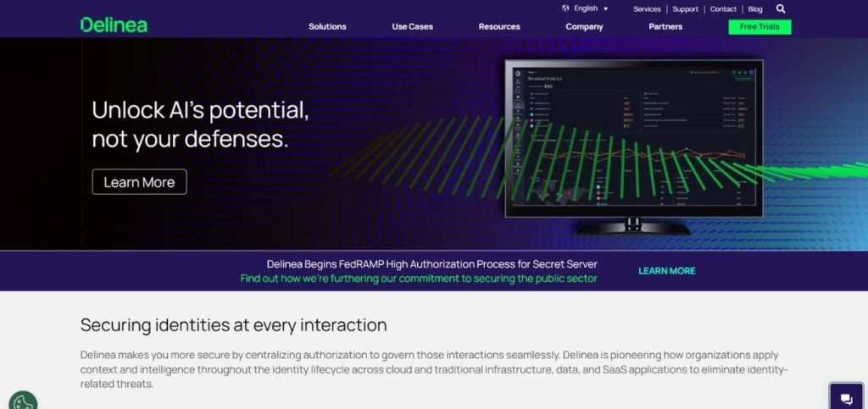The height and width of the screenshot is (409, 868).
Task: Click the Free Trials button
Action: [x=759, y=26]
